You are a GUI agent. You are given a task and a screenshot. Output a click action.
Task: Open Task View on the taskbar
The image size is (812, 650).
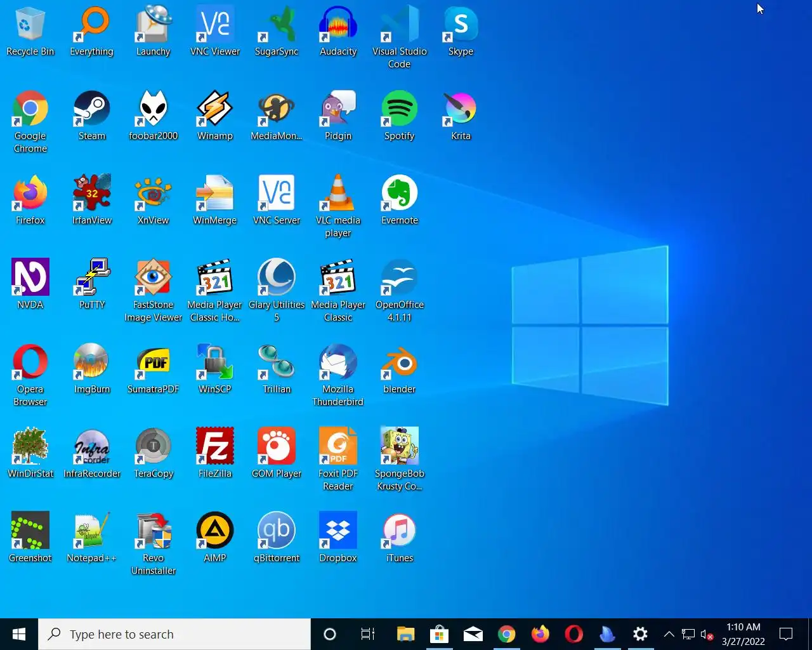coord(367,634)
